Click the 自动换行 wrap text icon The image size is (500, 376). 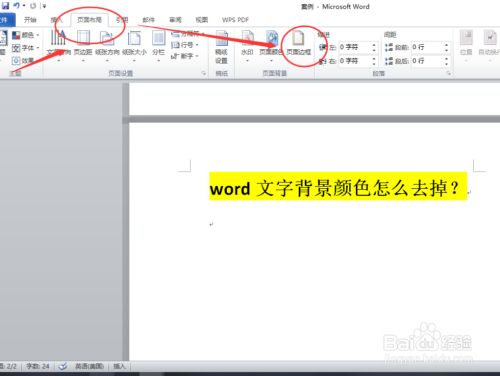[x=490, y=37]
